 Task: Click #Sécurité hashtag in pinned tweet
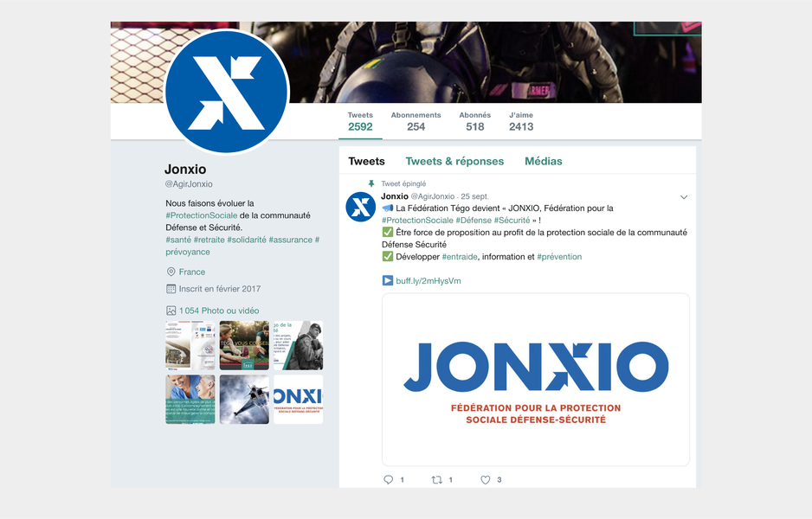pos(512,220)
